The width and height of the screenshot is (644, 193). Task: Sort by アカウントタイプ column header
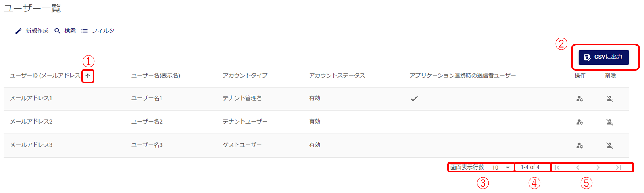245,75
